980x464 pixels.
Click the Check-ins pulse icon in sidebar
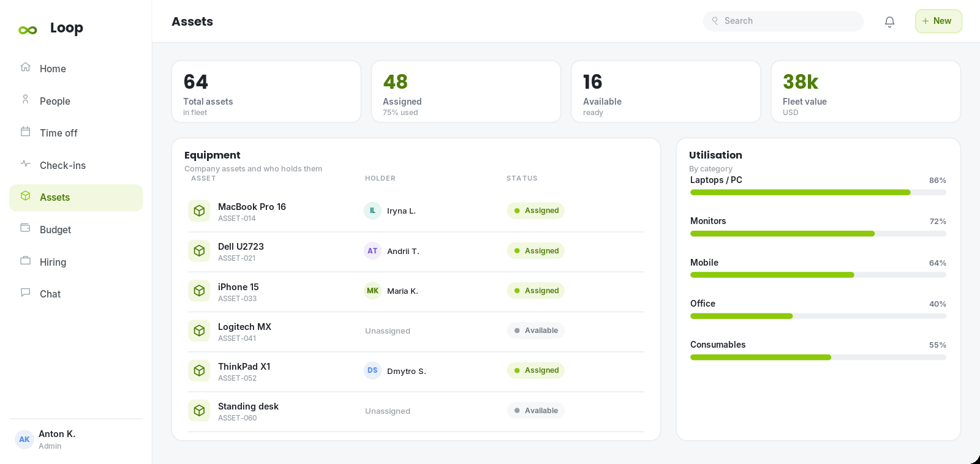coord(26,164)
